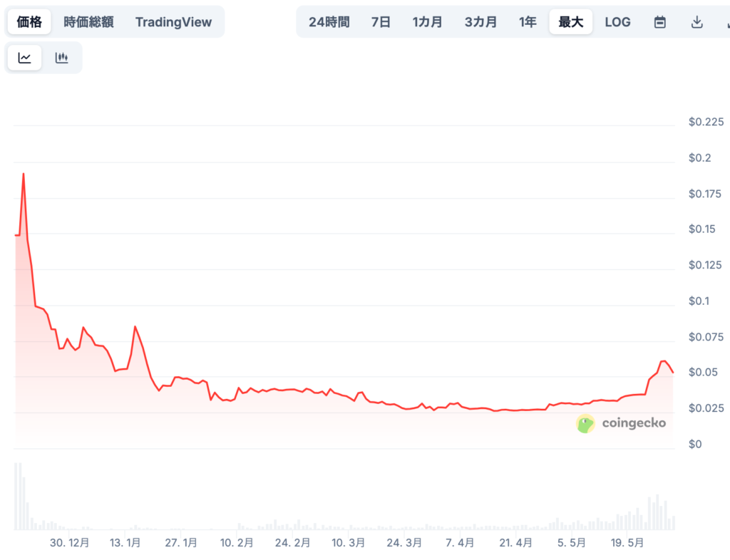Click the $0 price axis label
This screenshot has width=730, height=560.
(x=695, y=445)
